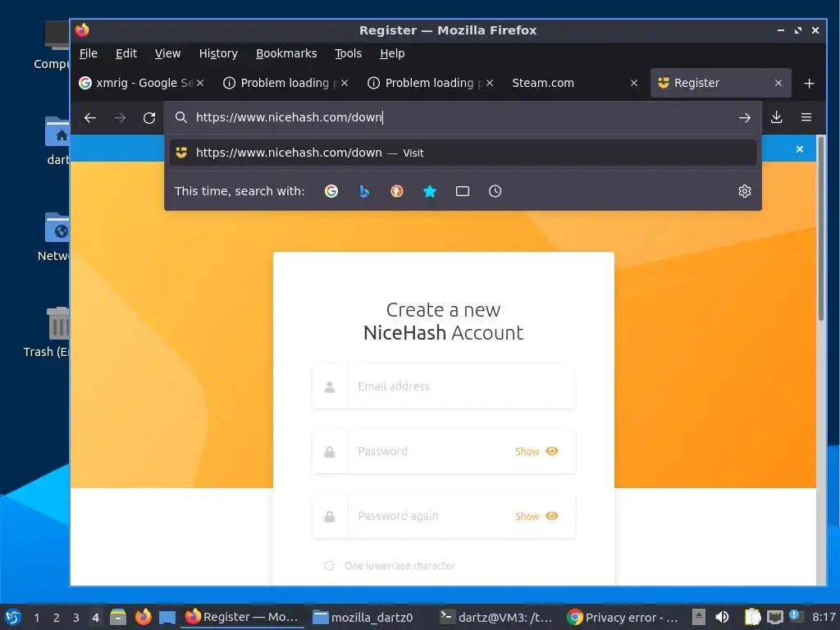This screenshot has width=840, height=630.
Task: Switch to the Chrome Privacy error window
Action: 623,617
